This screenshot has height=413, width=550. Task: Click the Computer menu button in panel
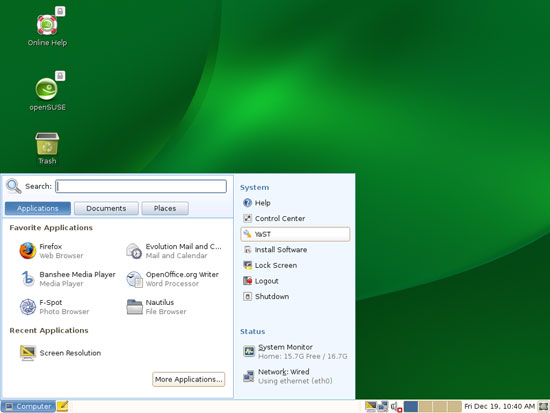point(28,406)
